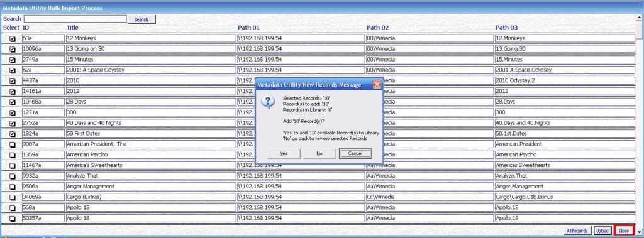Click the title field Cargo (Extras)
Viewport: 644px width, 238px height.
(150, 197)
